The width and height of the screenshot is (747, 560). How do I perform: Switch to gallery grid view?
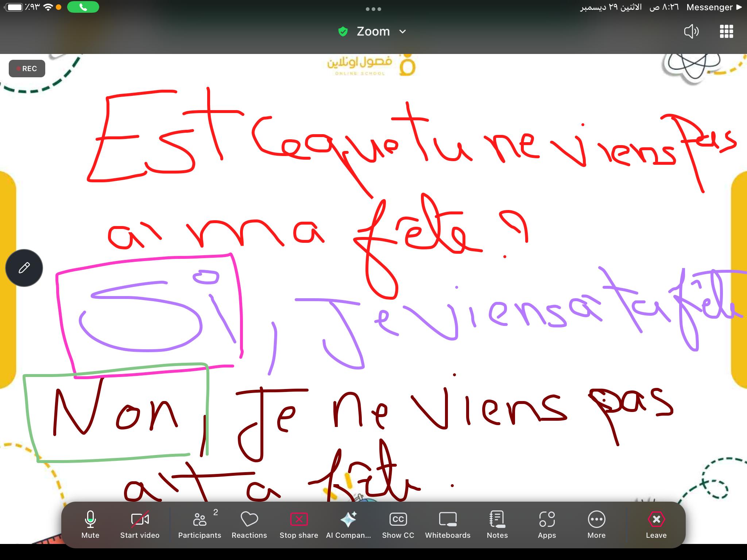point(726,32)
